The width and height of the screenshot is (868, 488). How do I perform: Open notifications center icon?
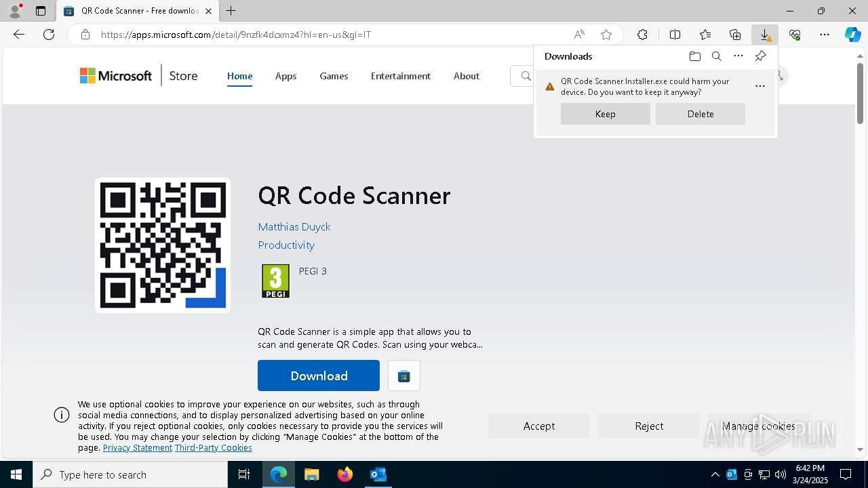point(846,474)
